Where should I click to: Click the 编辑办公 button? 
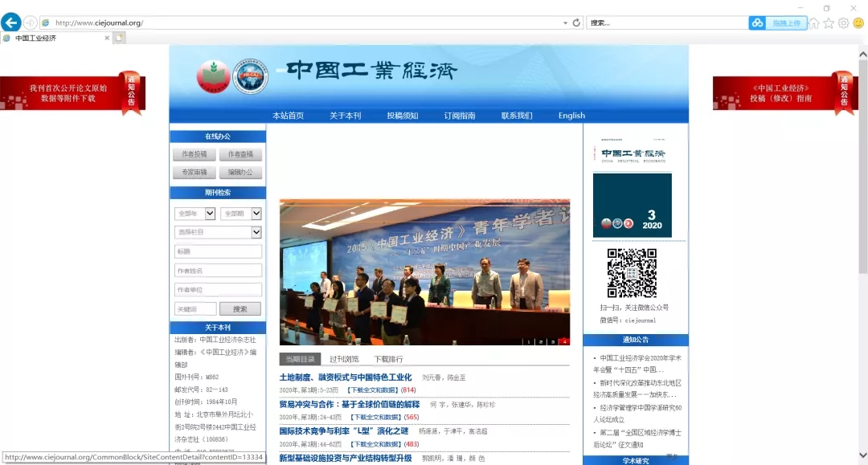(240, 173)
